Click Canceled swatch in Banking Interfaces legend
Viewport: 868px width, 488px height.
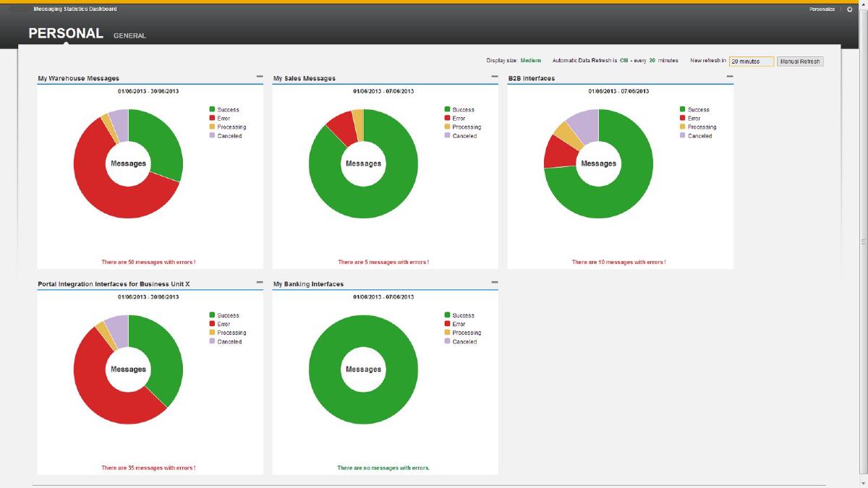point(448,341)
